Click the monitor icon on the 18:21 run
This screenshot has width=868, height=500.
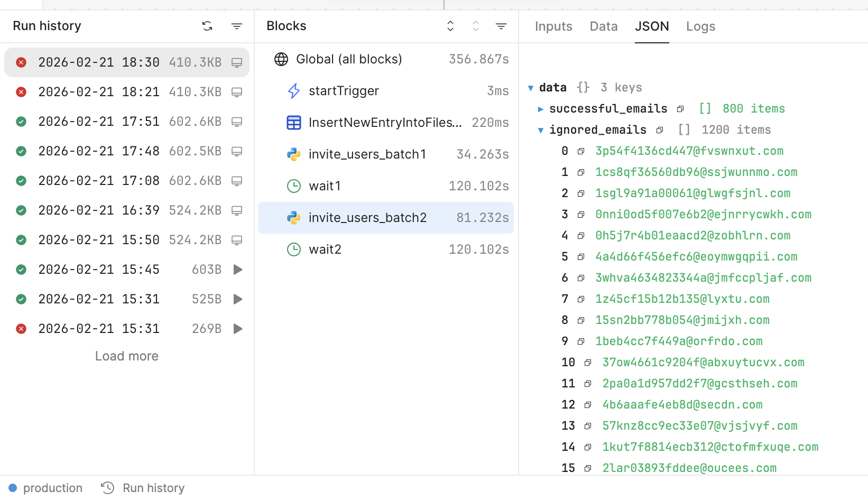pyautogui.click(x=237, y=92)
